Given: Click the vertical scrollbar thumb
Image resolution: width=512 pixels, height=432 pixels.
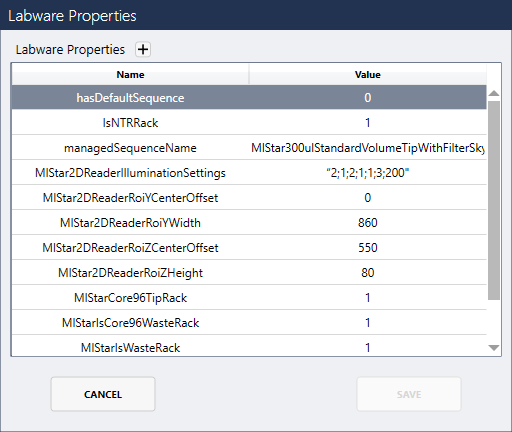Looking at the screenshot, I should tap(494, 200).
